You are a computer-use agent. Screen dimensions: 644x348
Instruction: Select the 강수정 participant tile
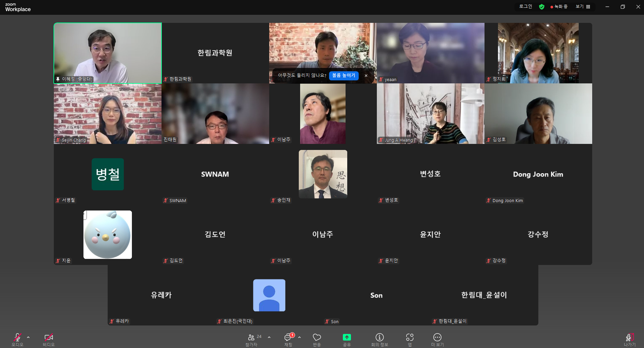point(538,235)
